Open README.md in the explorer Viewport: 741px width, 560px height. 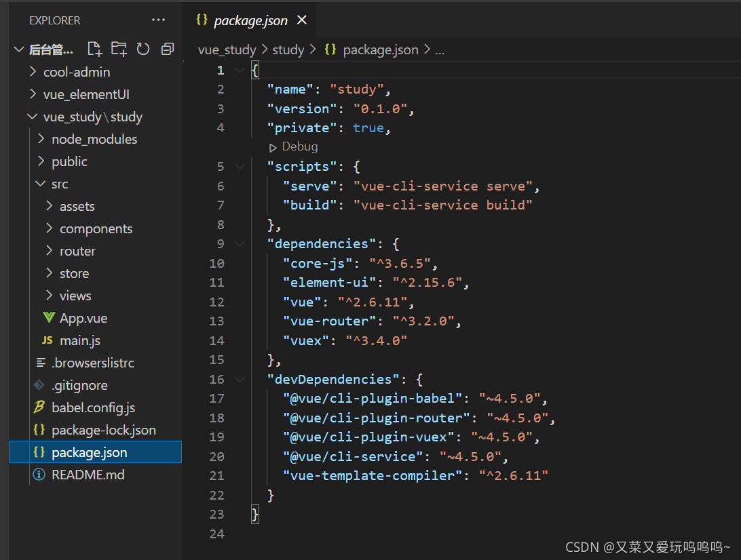click(88, 475)
